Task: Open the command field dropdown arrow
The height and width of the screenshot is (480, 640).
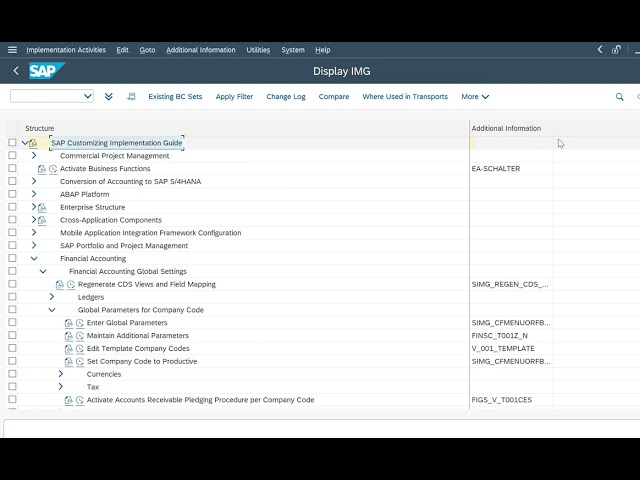Action: pyautogui.click(x=87, y=96)
